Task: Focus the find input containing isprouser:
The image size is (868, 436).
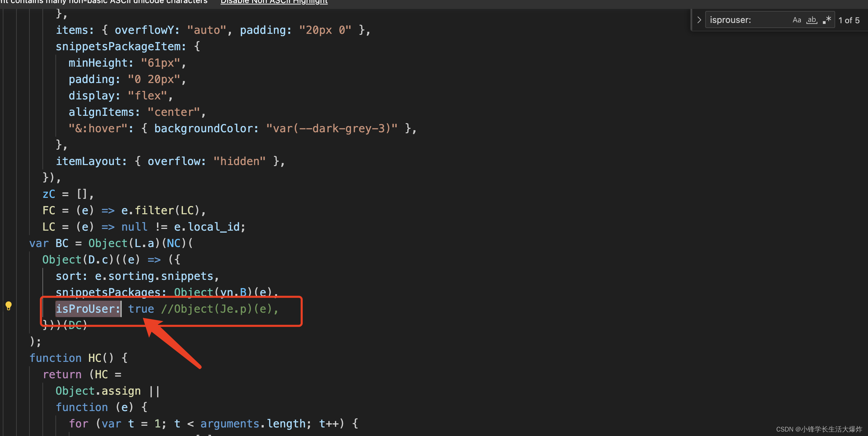Action: 746,20
